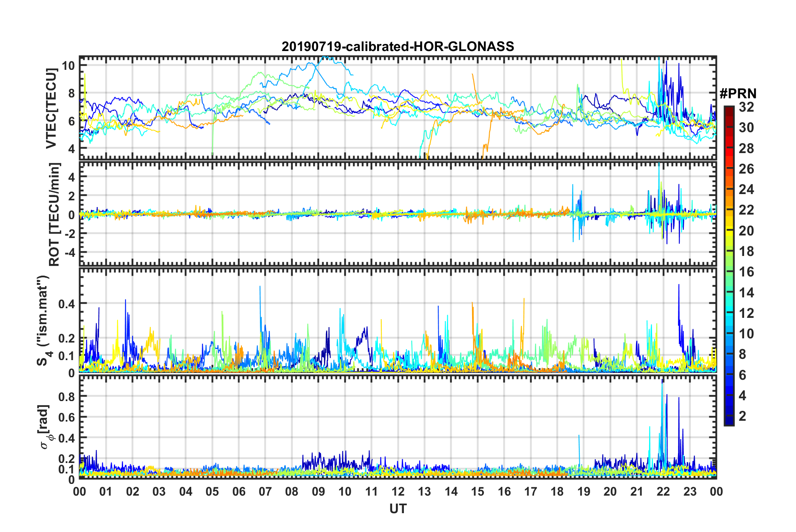Click the colorbar tick label "16"

point(746,272)
